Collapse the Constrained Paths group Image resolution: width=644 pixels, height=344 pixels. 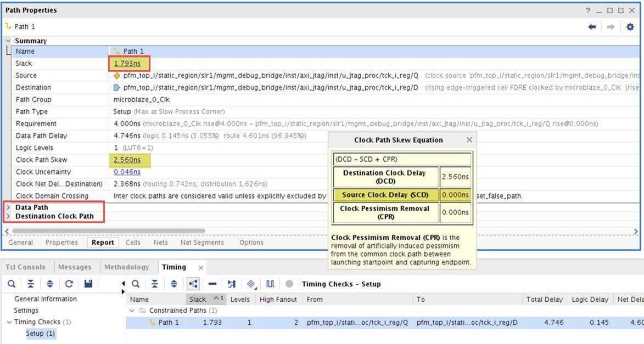[132, 311]
